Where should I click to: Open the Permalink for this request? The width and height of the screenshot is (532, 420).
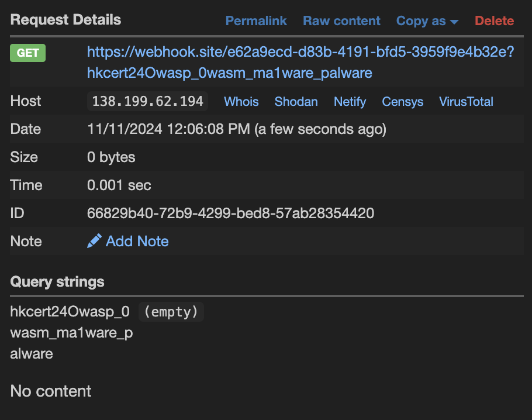tap(256, 21)
